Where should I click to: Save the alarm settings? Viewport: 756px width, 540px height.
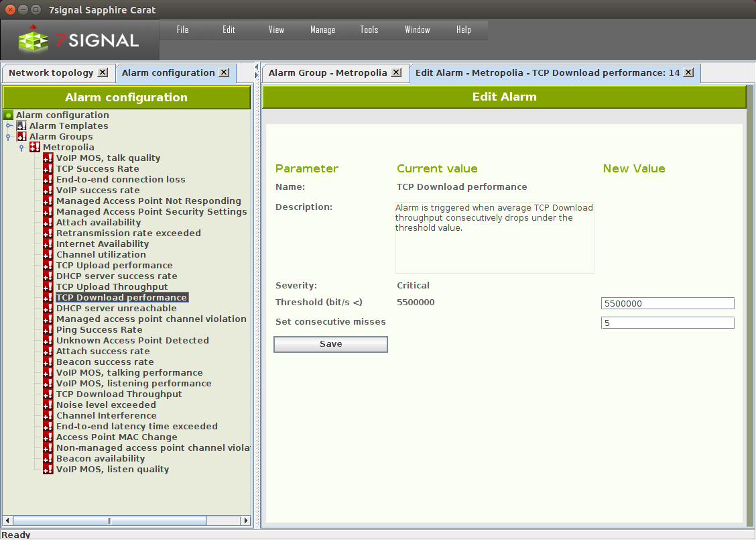click(331, 344)
